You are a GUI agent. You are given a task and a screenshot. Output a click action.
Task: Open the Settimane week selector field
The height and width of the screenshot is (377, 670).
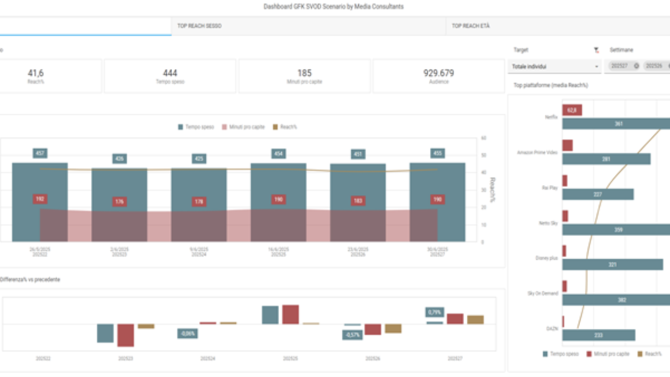637,66
